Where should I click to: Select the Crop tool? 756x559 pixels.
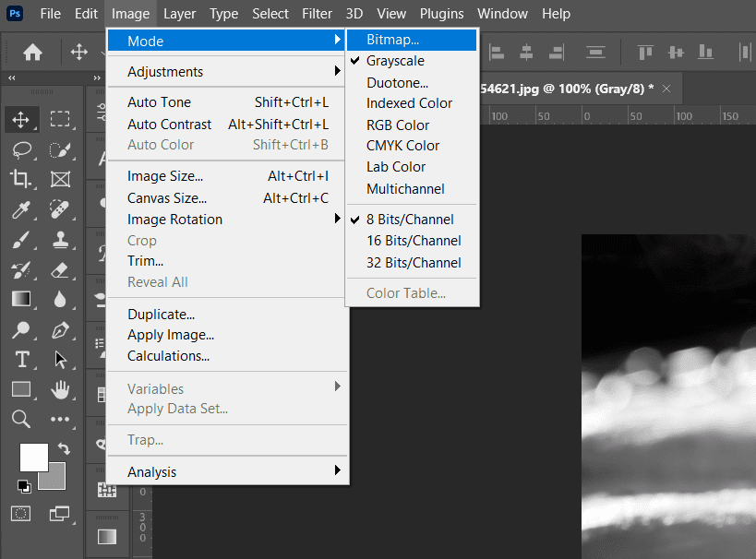coord(20,179)
